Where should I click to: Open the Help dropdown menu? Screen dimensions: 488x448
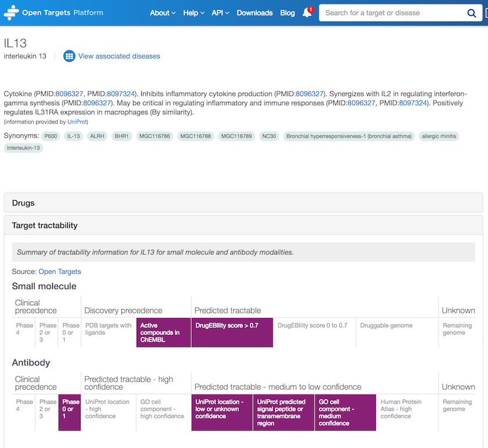tap(193, 12)
